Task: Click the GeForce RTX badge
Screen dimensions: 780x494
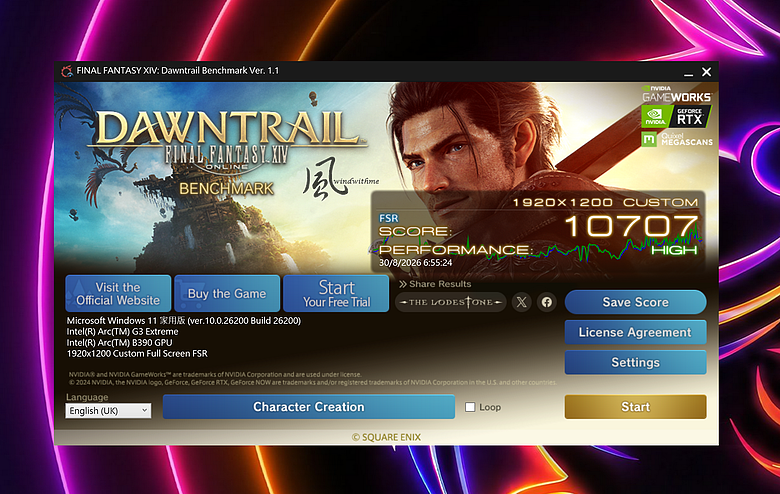Action: [677, 117]
